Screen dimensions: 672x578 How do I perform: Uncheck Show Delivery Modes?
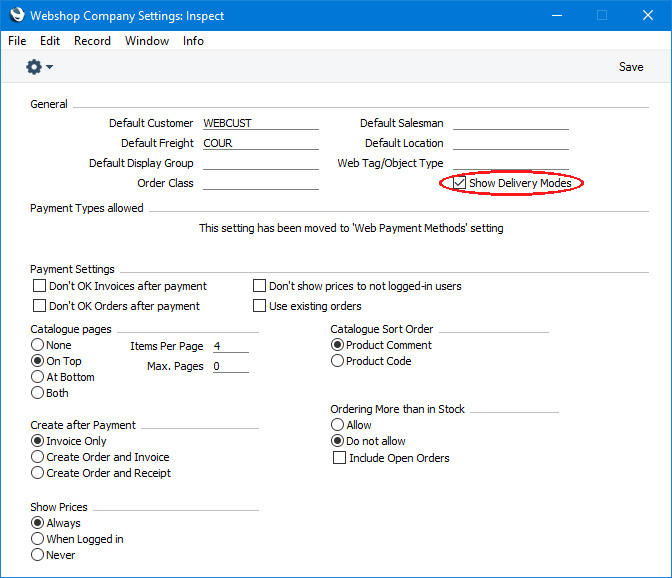459,183
